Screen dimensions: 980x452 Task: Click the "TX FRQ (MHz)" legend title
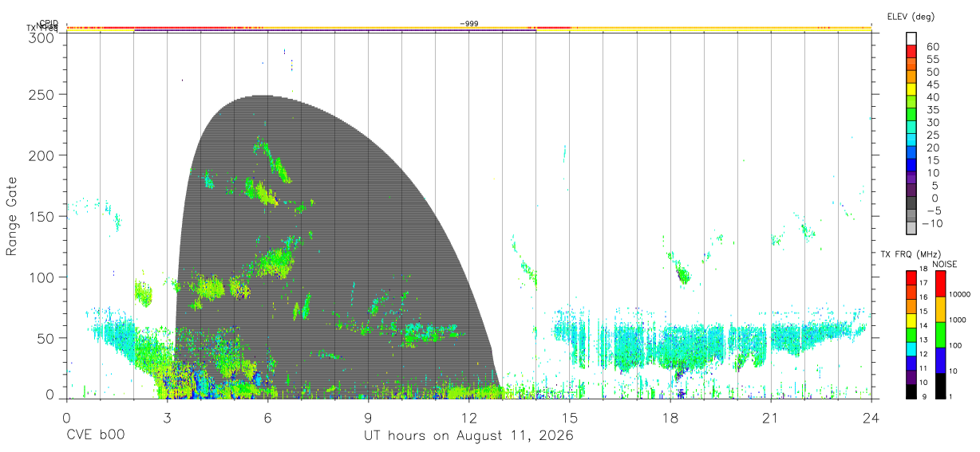click(x=911, y=254)
